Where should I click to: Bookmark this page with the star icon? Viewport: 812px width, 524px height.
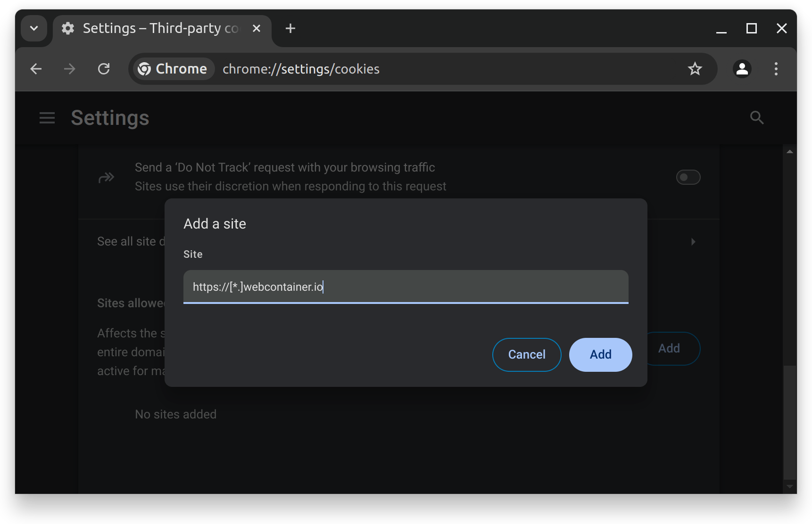[x=695, y=69]
